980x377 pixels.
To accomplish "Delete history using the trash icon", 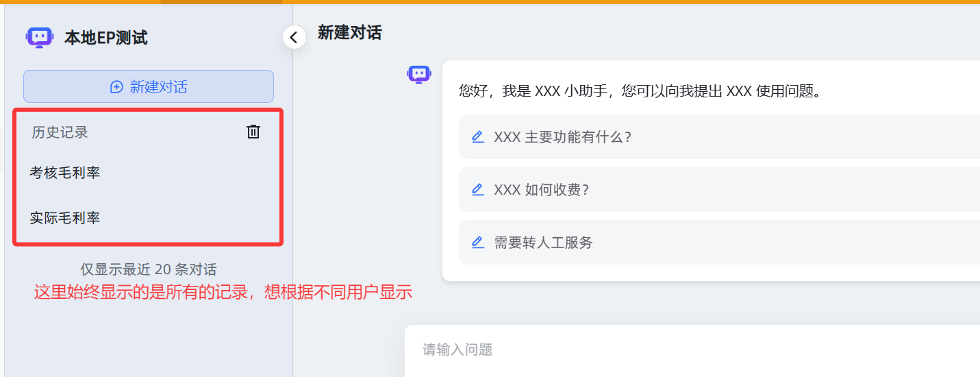I will (253, 132).
